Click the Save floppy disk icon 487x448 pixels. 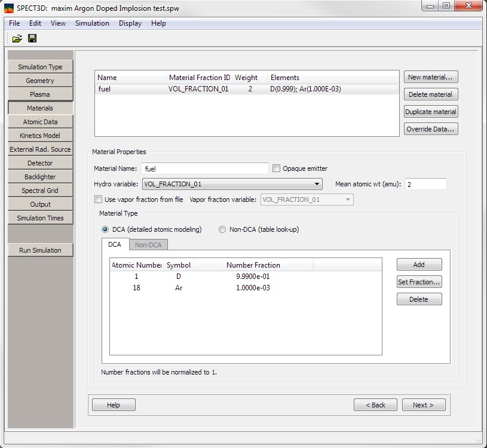click(32, 38)
